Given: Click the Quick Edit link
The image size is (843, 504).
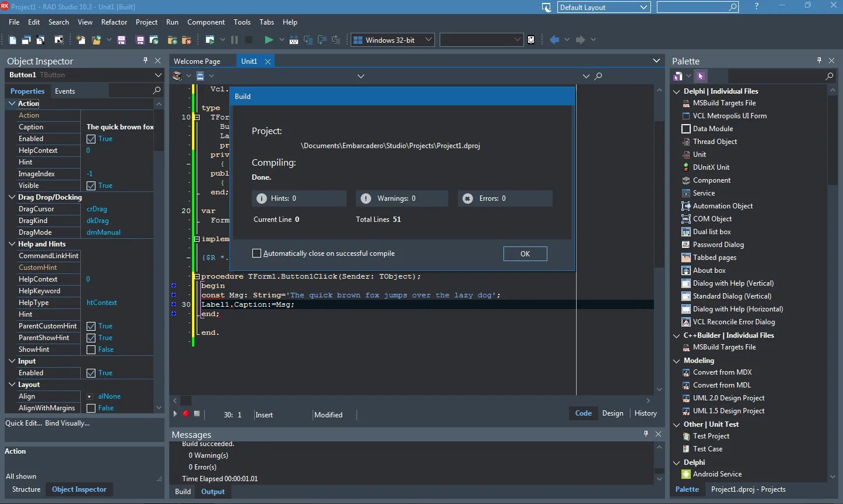Looking at the screenshot, I should click(x=23, y=423).
